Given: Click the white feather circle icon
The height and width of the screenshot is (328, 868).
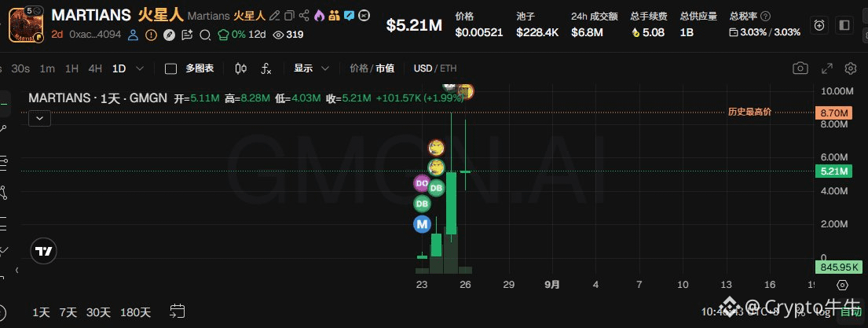Looking at the screenshot, I should 169,35.
